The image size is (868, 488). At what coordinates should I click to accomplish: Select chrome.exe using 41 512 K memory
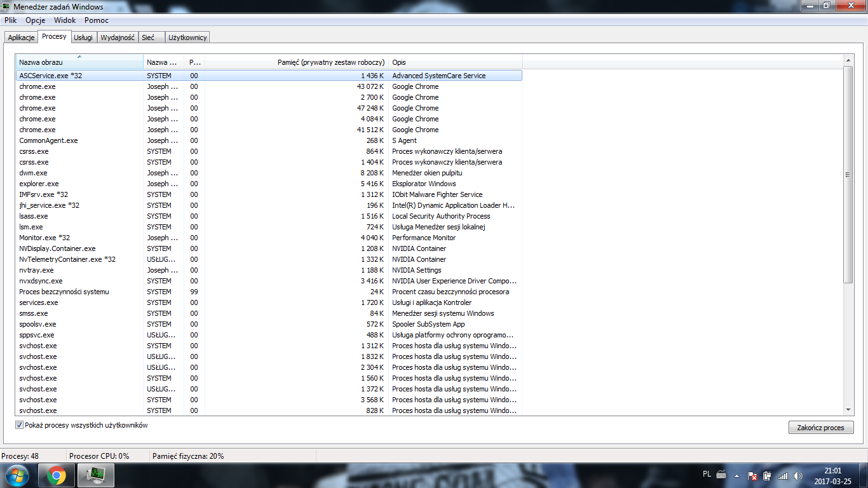[269, 130]
